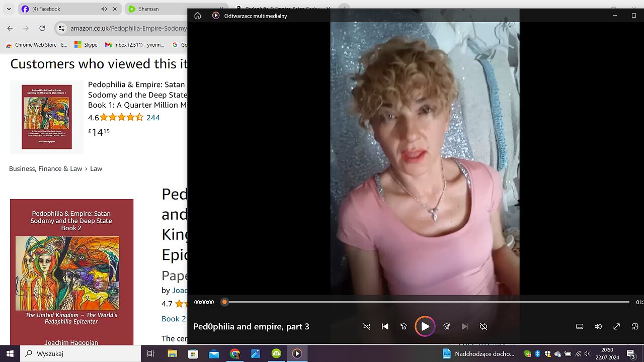Toggle shuffle in the media player
This screenshot has height=362, width=644.
[367, 326]
